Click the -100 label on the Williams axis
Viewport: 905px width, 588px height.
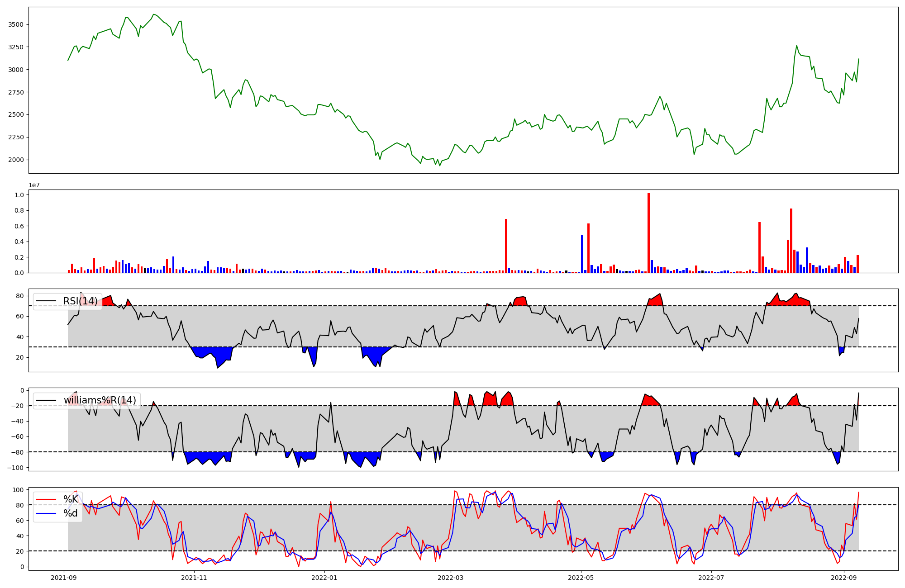coord(16,467)
